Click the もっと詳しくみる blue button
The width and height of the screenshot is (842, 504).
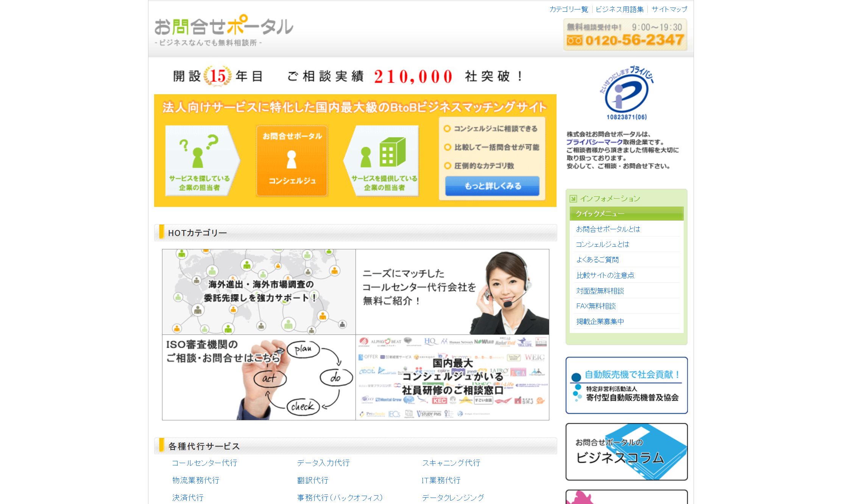click(492, 186)
